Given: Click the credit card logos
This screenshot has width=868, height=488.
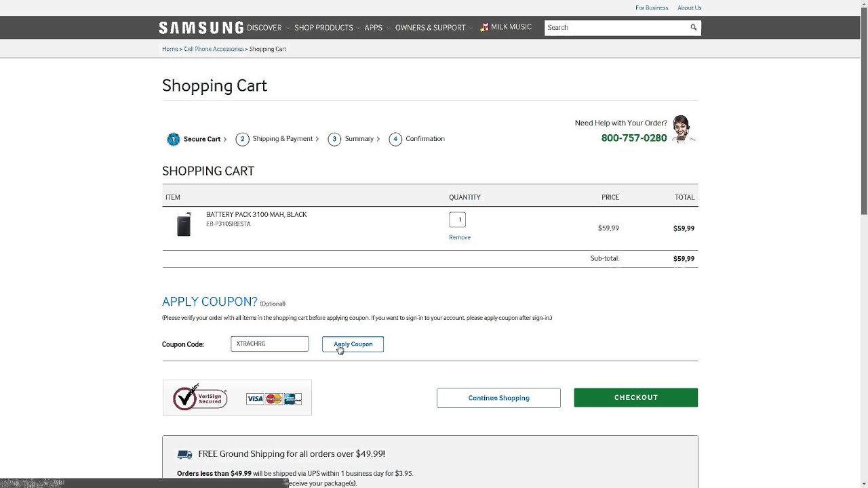Looking at the screenshot, I should 274,399.
